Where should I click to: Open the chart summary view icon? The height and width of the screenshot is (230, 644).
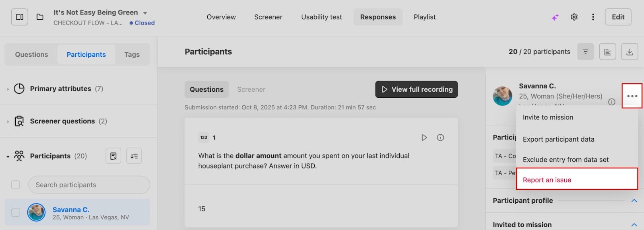click(x=607, y=52)
